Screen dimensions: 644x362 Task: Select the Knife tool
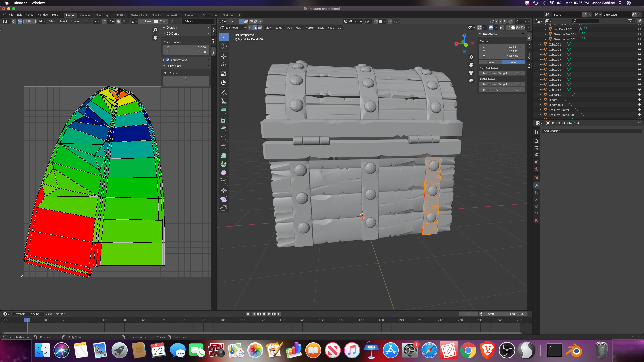[x=223, y=147]
